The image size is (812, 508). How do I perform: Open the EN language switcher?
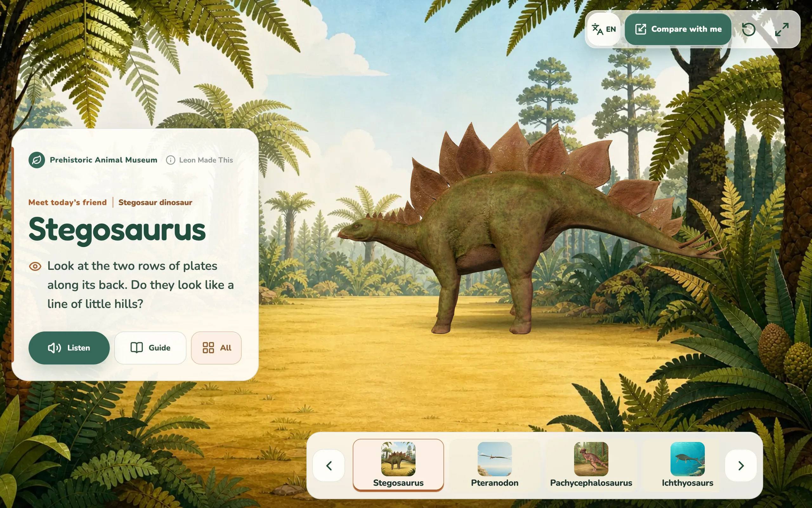click(x=604, y=29)
